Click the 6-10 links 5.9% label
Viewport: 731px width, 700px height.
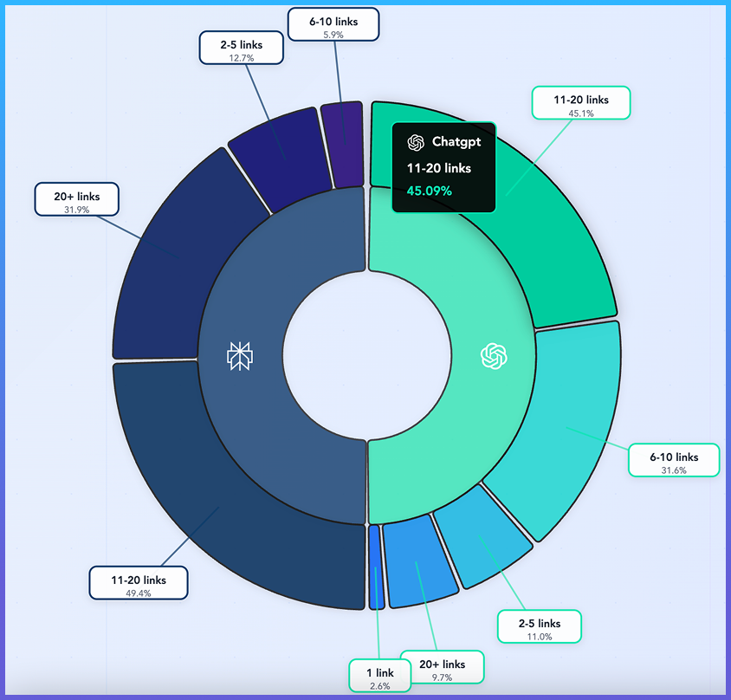333,24
